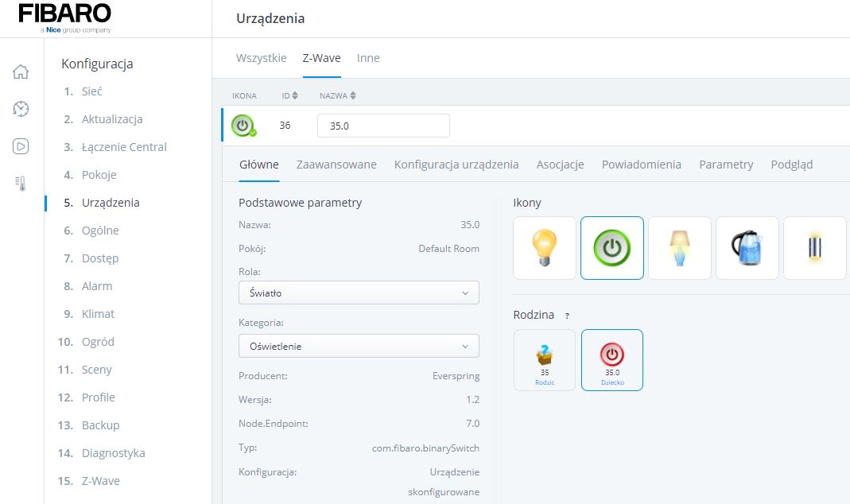Click the device power icon in row 36
850x504 pixels.
pos(243,126)
